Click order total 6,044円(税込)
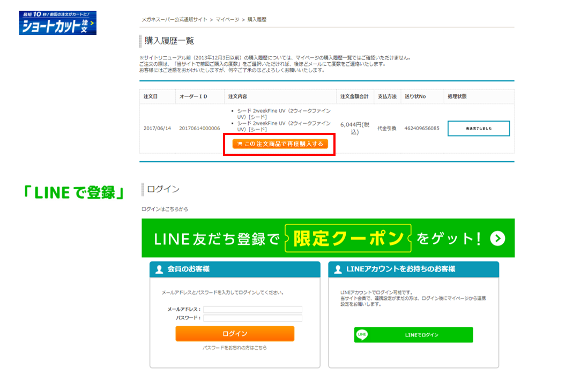 (x=355, y=128)
